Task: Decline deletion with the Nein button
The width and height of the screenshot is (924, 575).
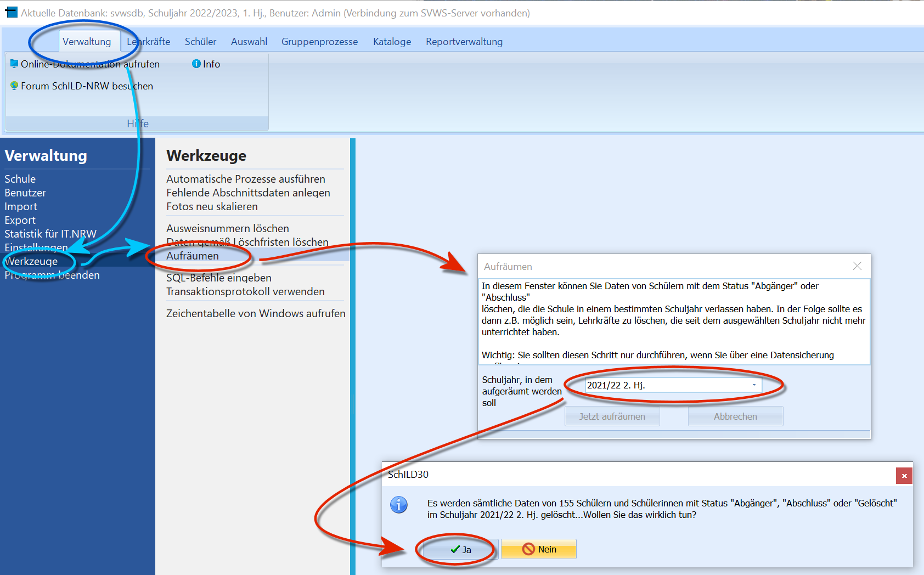Action: [x=539, y=549]
